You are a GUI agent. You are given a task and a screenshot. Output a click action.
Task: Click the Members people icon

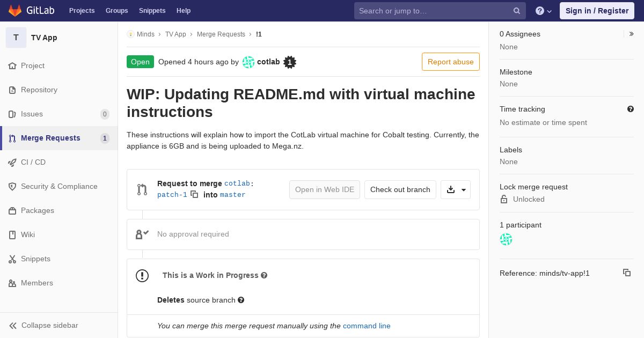coord(12,283)
